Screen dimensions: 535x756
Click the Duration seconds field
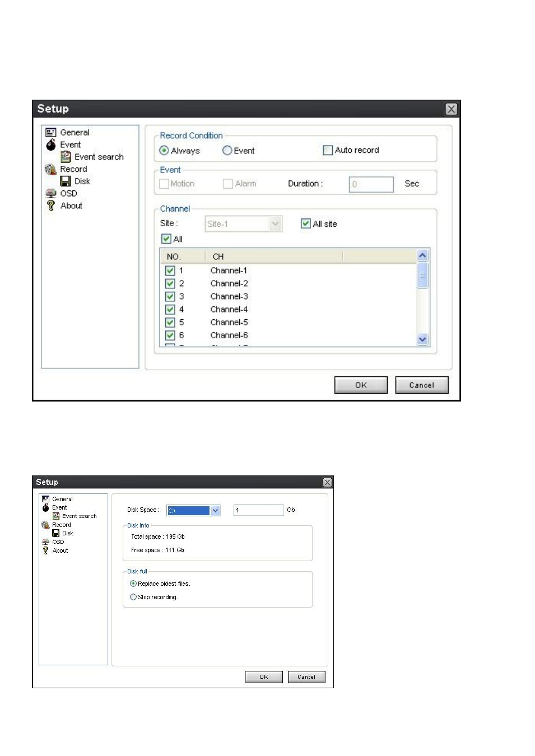pos(371,184)
